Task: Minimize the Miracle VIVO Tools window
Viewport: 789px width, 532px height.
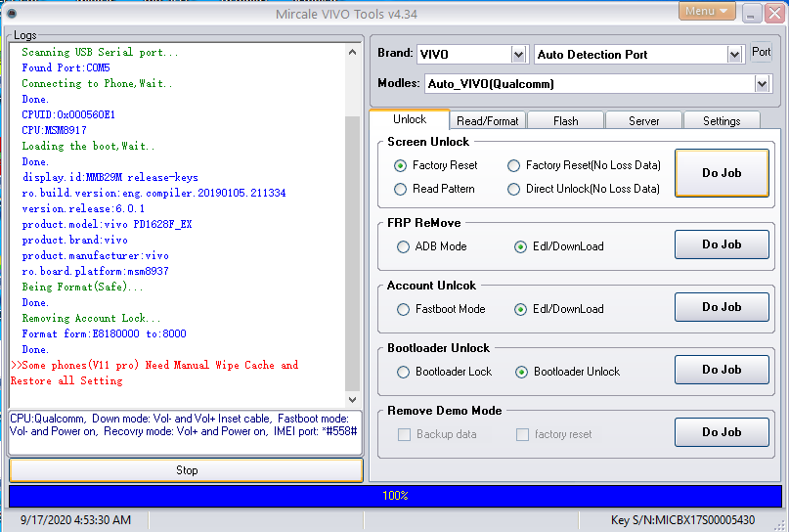Action: 751,14
